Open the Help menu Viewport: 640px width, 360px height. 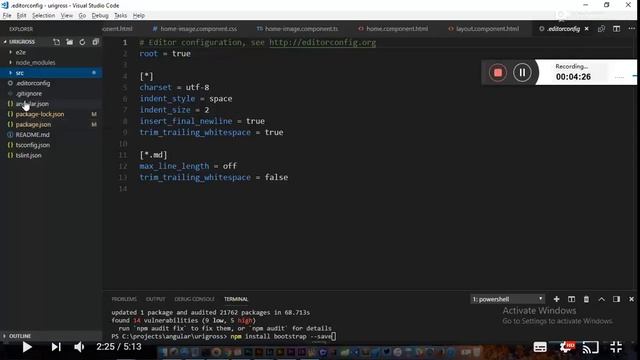tap(139, 16)
